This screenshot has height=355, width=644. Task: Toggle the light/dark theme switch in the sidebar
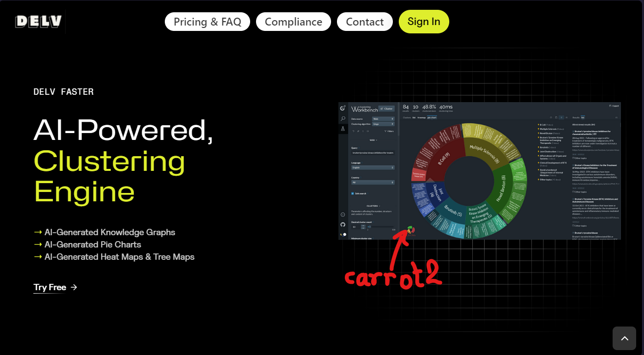coord(343,234)
